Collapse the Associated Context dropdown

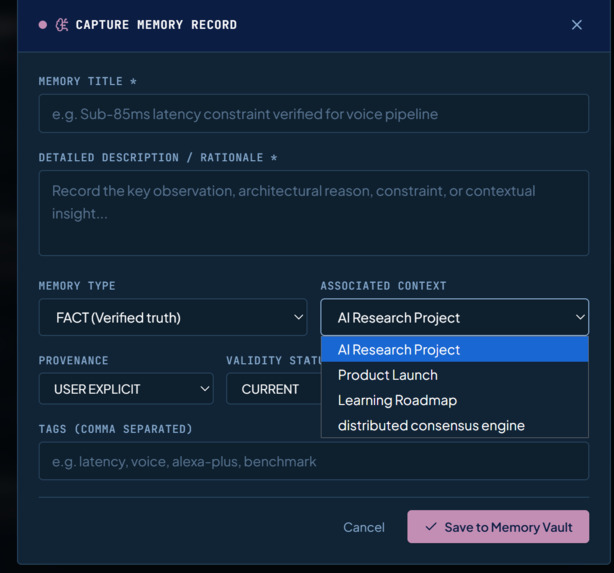tap(455, 317)
